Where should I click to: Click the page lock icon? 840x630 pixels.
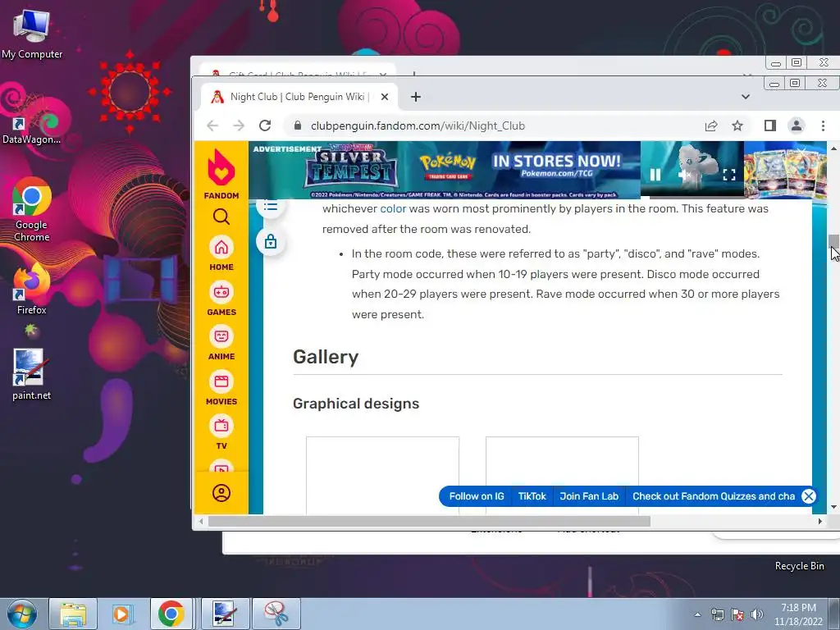point(271,242)
